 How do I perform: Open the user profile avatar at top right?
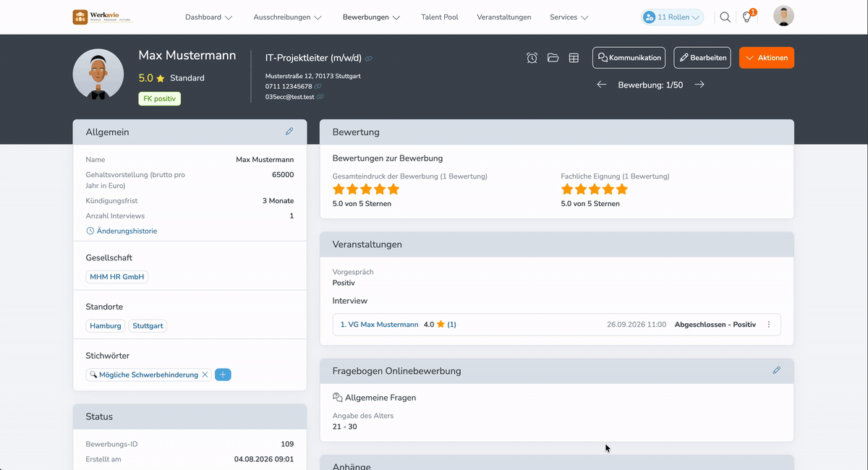(783, 16)
